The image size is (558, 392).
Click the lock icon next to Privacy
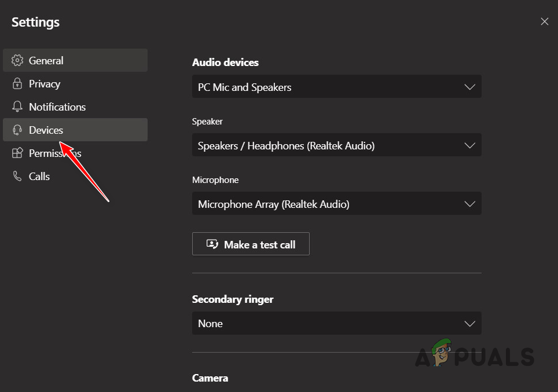point(19,83)
